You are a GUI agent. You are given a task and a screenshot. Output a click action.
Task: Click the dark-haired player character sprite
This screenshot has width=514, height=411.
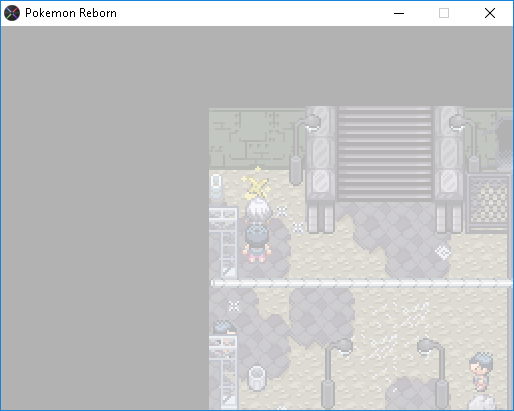coord(257,243)
